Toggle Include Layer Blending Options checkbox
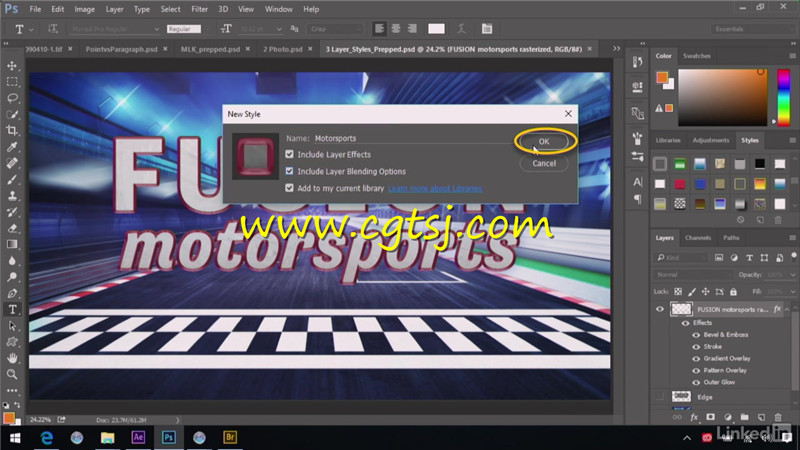The width and height of the screenshot is (800, 450). coord(289,171)
